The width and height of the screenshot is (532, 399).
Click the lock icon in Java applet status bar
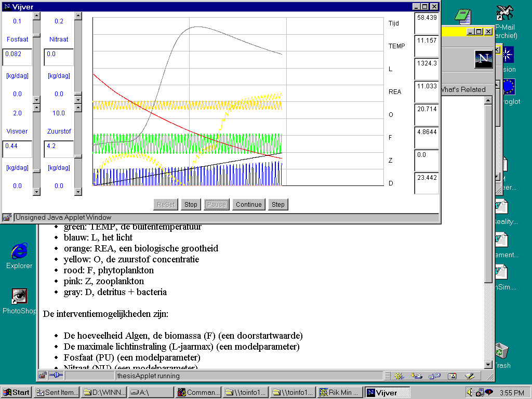coord(7,218)
